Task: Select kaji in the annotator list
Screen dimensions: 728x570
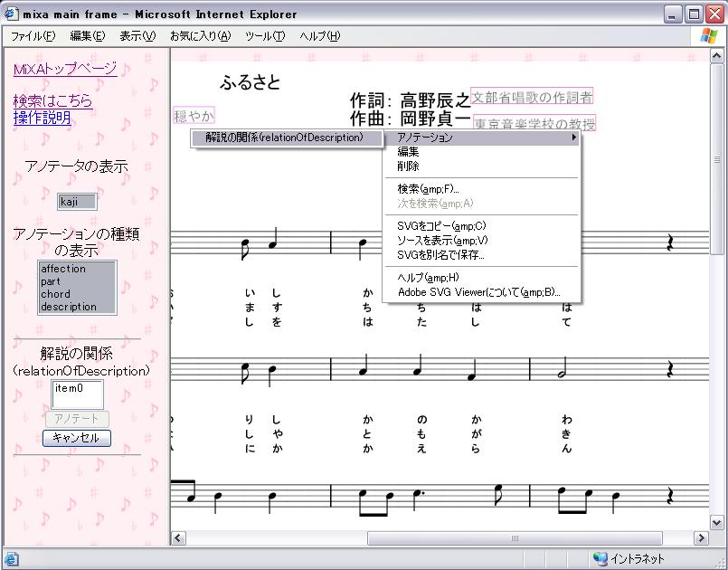Action: [x=77, y=202]
